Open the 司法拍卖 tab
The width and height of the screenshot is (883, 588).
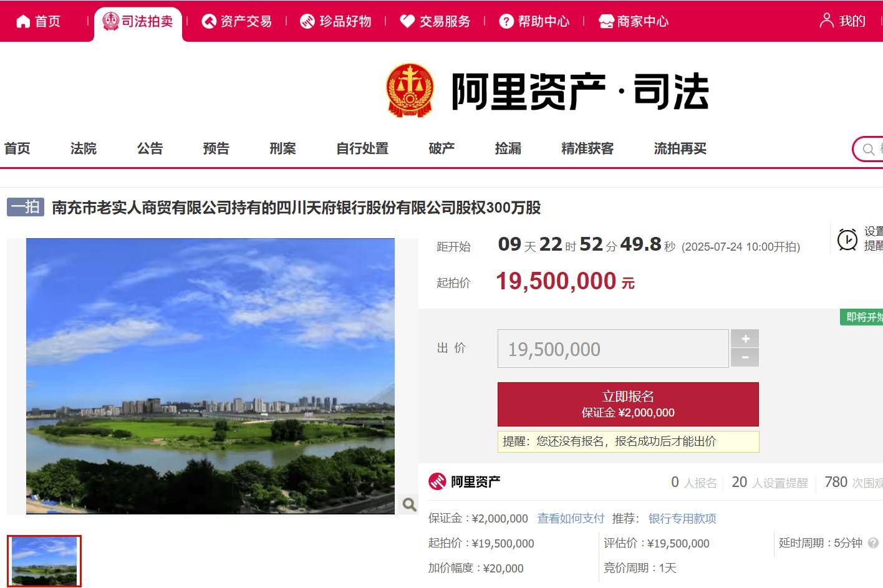[138, 21]
